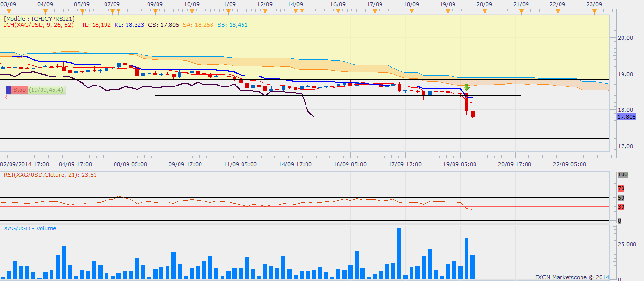Click the red 30 RSI level marker

(621, 207)
